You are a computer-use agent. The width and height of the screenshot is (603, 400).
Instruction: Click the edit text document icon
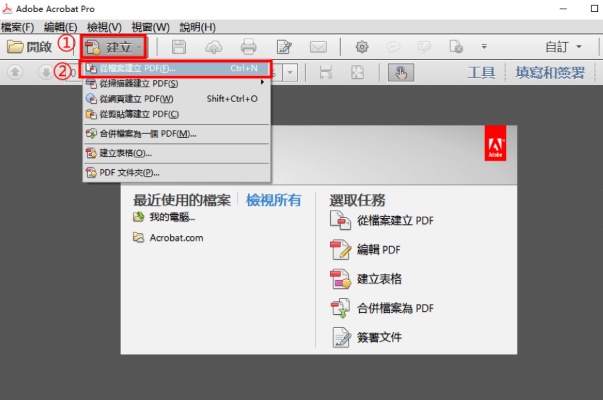pos(284,47)
